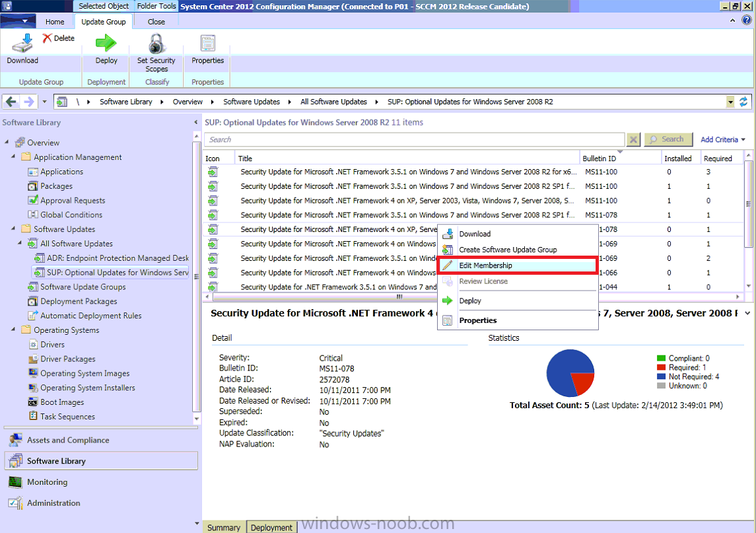Image resolution: width=756 pixels, height=533 pixels.
Task: Open the address bar history dropdown
Action: point(730,102)
